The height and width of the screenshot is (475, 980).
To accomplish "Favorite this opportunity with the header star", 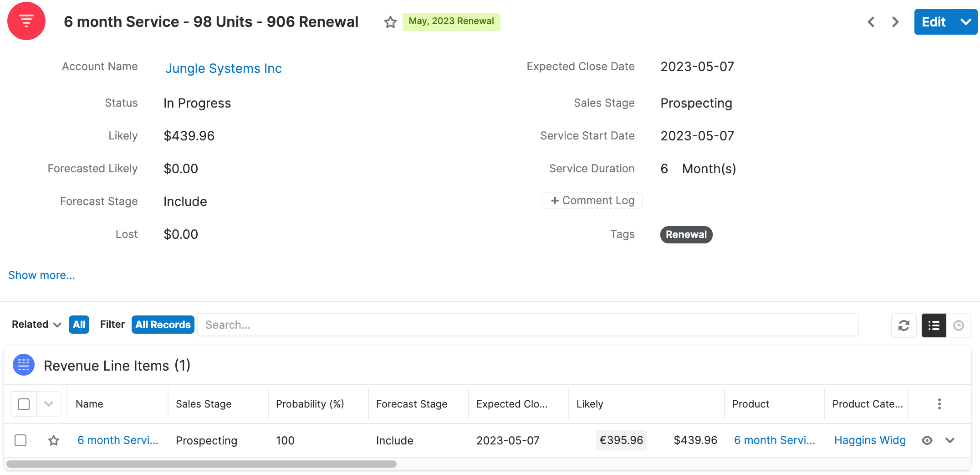I will [390, 22].
